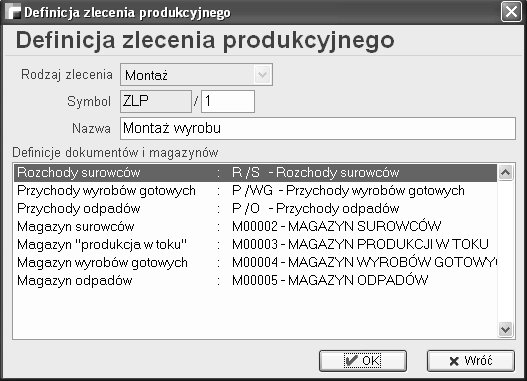Image resolution: width=527 pixels, height=381 pixels.
Task: Click the Nazwa field with Montaż wyrobu
Action: point(318,128)
